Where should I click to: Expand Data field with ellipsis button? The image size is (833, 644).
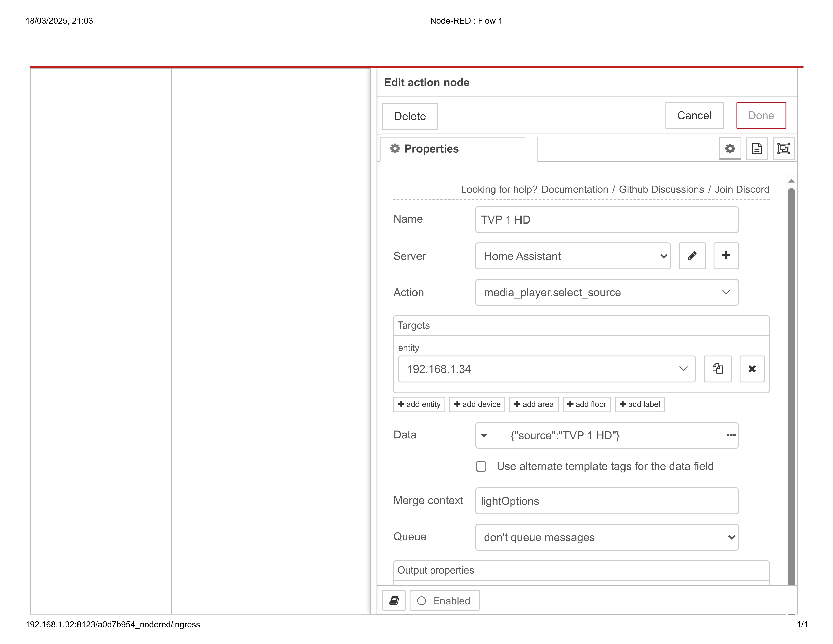point(731,435)
